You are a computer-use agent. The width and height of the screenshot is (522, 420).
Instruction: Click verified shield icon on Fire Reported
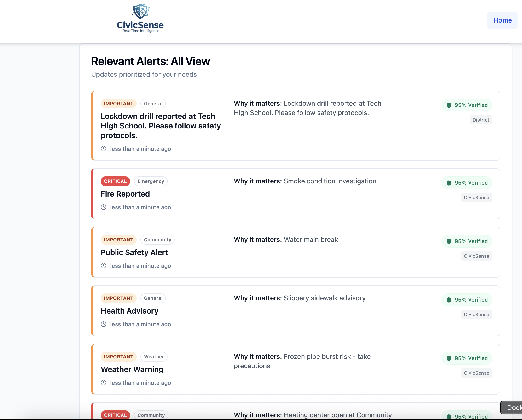click(449, 183)
